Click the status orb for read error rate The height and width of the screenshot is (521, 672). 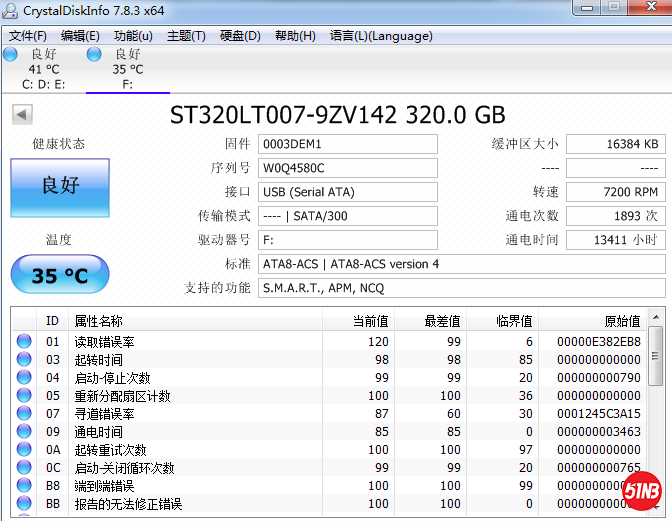(24, 342)
